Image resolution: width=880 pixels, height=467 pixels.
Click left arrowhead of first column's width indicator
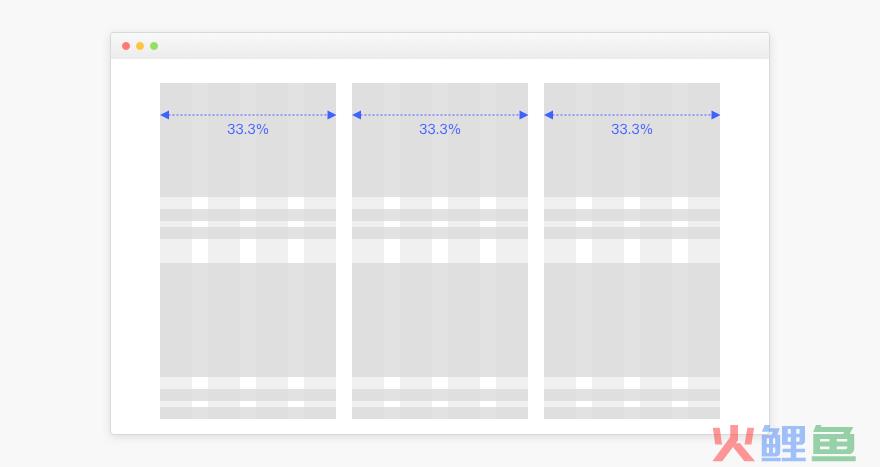pos(164,115)
